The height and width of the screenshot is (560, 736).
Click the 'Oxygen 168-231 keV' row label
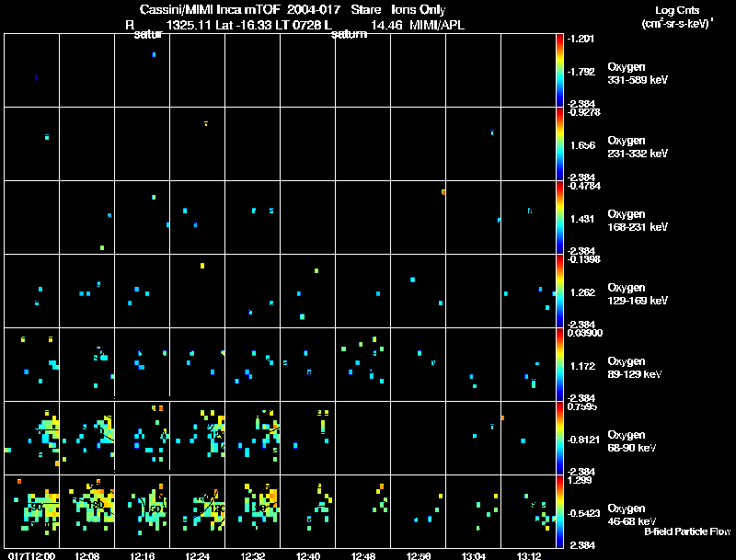pos(638,221)
